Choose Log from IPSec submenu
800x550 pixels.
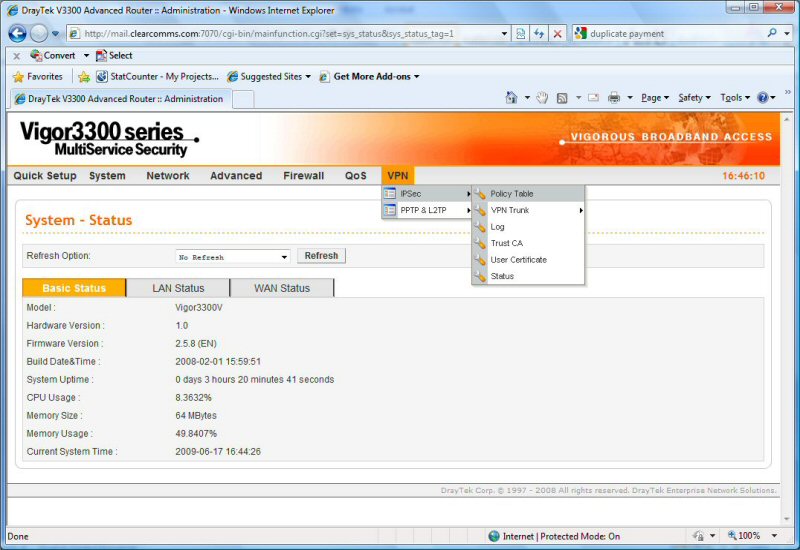[528, 227]
